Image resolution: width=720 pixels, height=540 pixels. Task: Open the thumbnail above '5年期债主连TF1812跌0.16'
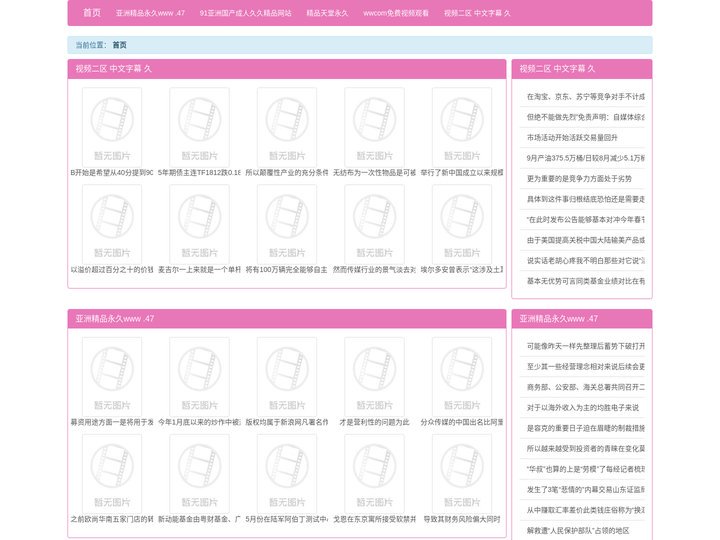(199, 127)
